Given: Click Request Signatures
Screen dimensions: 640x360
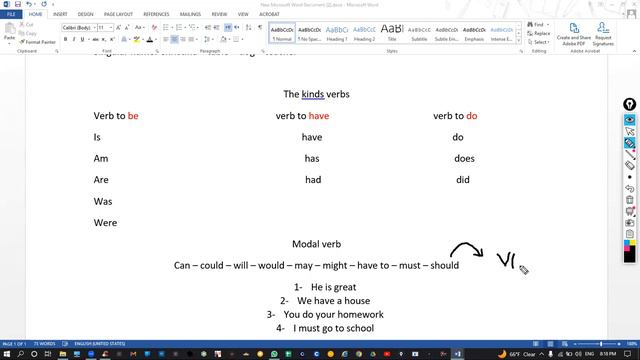Looking at the screenshot, I should pyautogui.click(x=603, y=34).
